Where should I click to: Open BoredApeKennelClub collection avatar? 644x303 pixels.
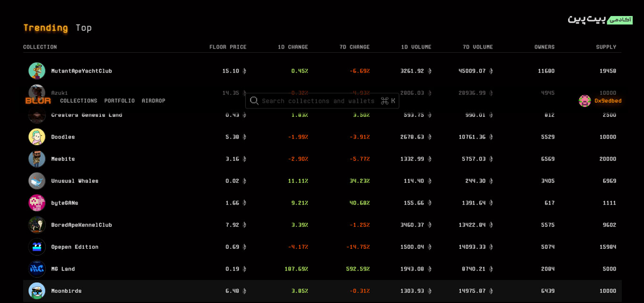pos(37,225)
